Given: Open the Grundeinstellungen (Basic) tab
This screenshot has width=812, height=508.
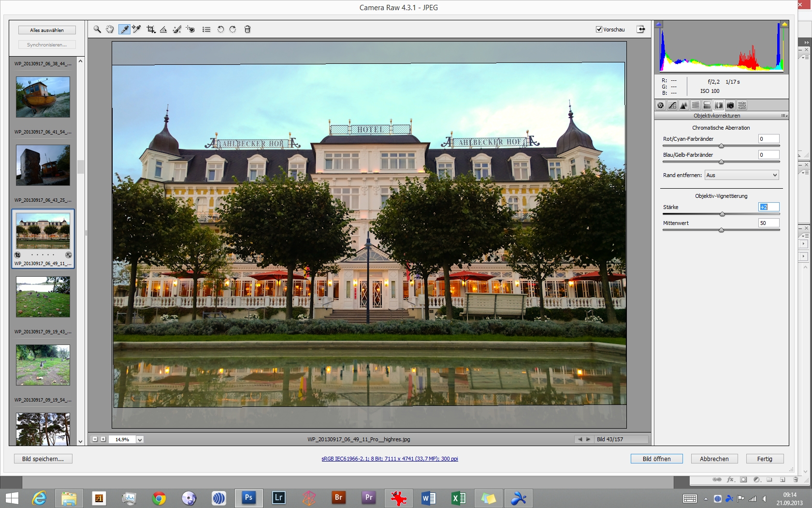Looking at the screenshot, I should (661, 105).
